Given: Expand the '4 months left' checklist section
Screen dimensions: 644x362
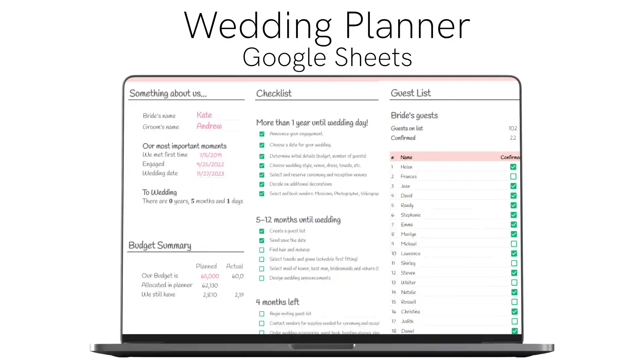Looking at the screenshot, I should [x=278, y=302].
